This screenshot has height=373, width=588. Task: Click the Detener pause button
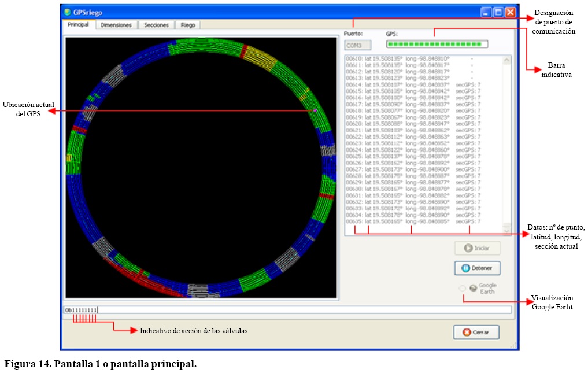pos(476,268)
